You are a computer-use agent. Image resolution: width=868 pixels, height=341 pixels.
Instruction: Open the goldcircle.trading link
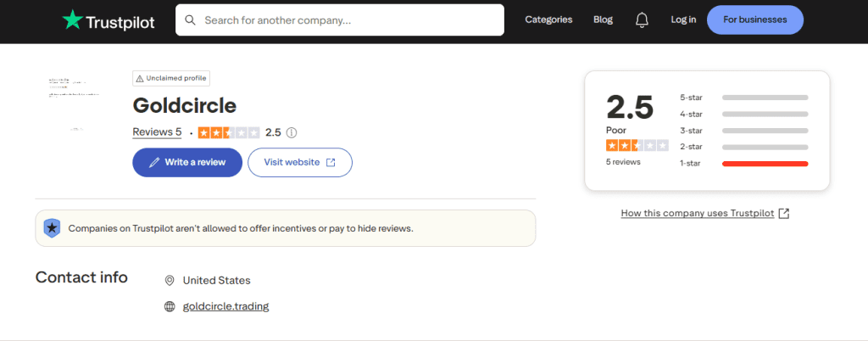[225, 306]
